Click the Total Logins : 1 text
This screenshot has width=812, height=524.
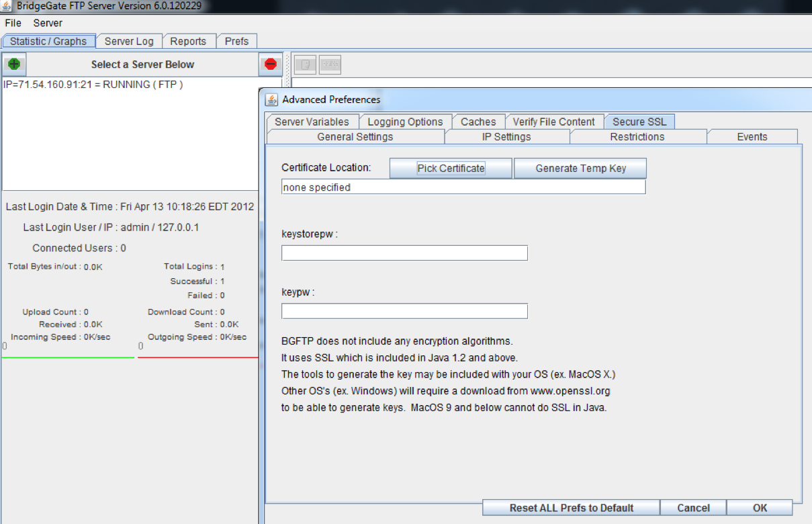194,267
